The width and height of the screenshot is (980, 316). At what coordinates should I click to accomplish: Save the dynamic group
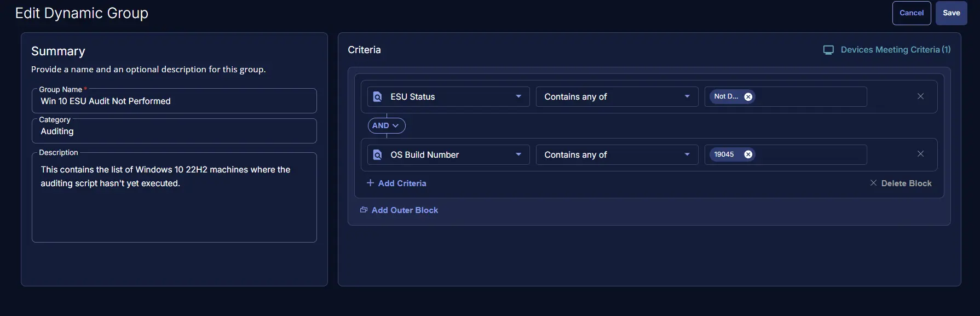tap(951, 13)
